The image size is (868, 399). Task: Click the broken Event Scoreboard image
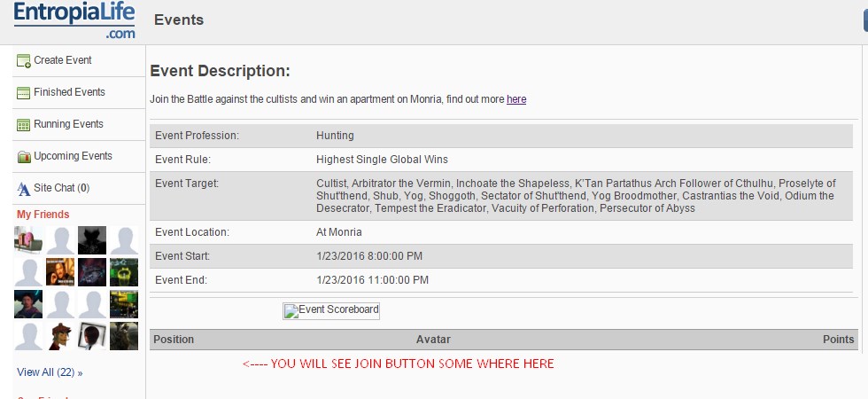(x=331, y=310)
